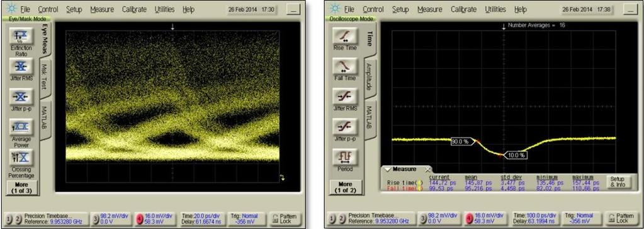Viewport: 644px width, 229px height.
Task: Select the Period measurement icon
Action: click(x=345, y=157)
